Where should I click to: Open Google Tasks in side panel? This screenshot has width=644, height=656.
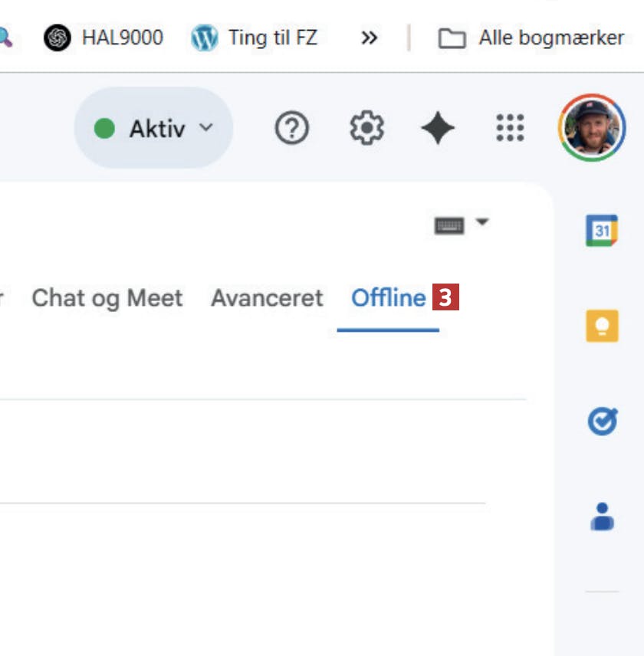(602, 421)
